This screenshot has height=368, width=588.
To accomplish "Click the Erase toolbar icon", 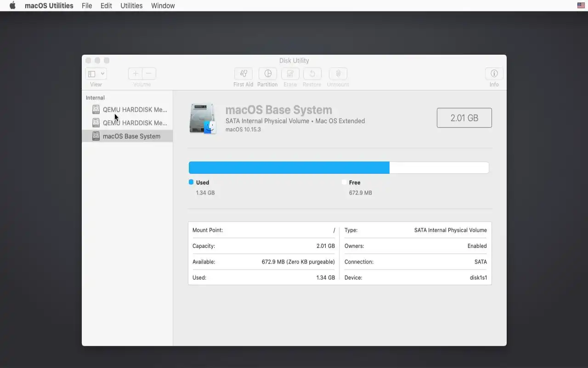I will 290,74.
